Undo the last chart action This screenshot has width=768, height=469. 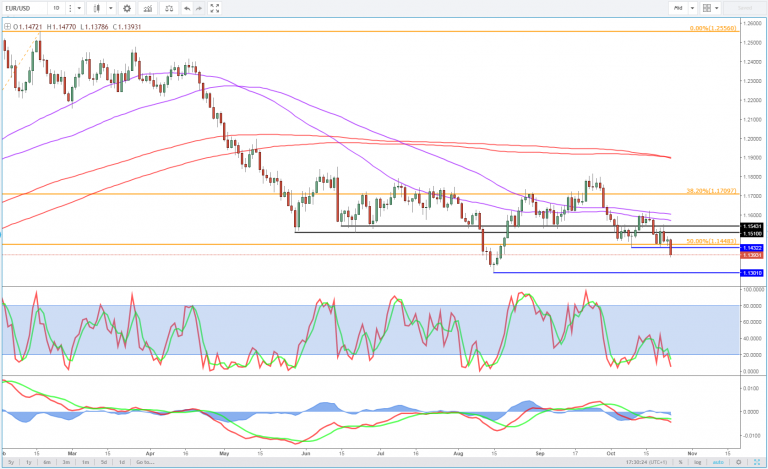[x=187, y=8]
